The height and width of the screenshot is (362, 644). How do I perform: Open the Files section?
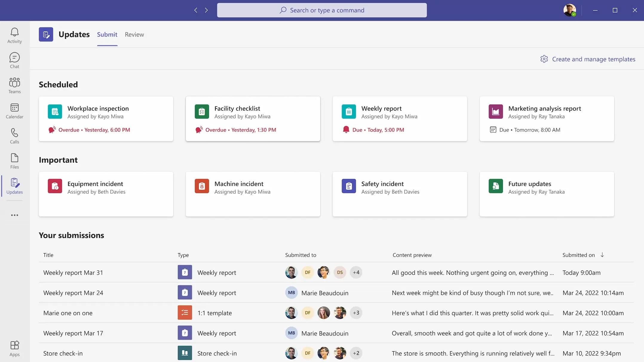(14, 161)
